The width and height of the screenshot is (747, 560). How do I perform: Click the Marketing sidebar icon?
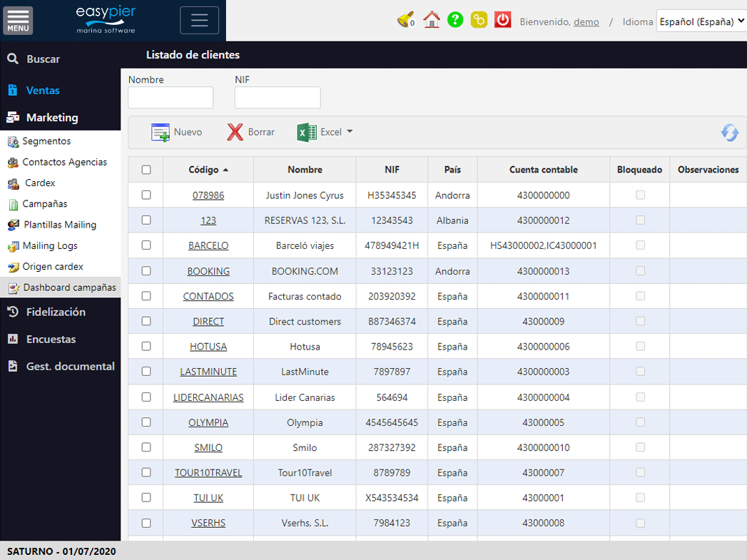(x=13, y=117)
